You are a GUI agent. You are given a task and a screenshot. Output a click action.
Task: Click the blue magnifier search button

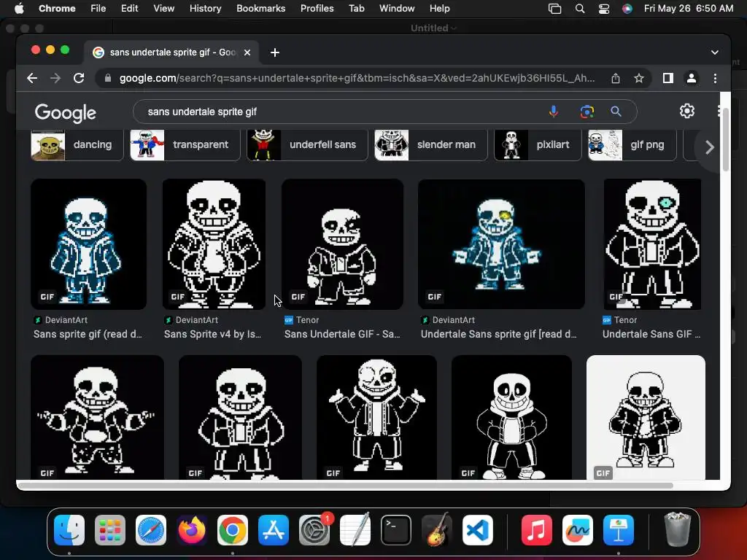[x=616, y=112]
